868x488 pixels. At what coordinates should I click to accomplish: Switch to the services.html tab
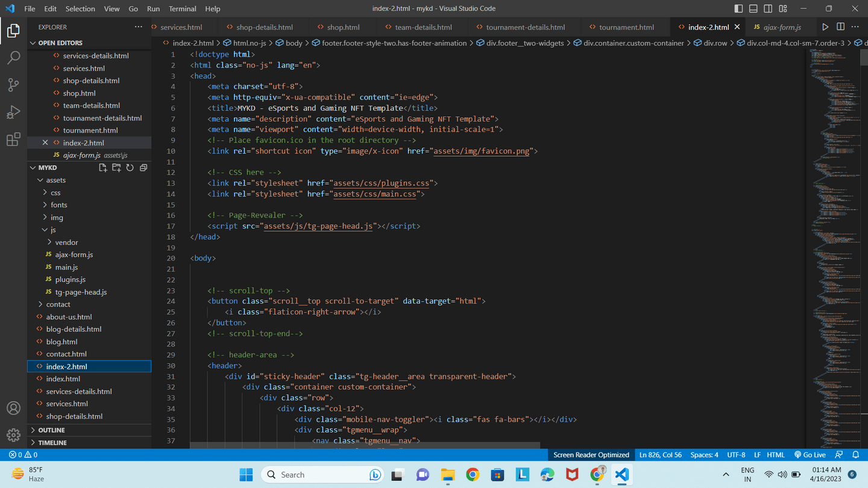click(x=181, y=27)
